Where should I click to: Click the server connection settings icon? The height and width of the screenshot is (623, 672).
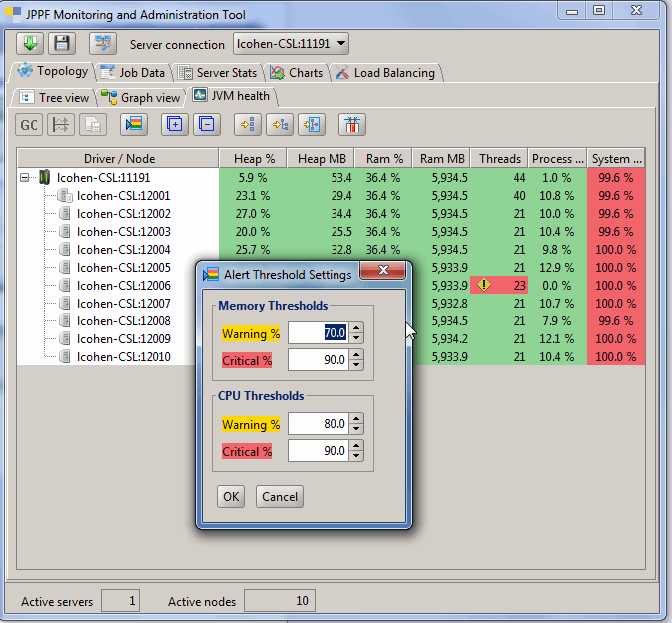click(102, 44)
